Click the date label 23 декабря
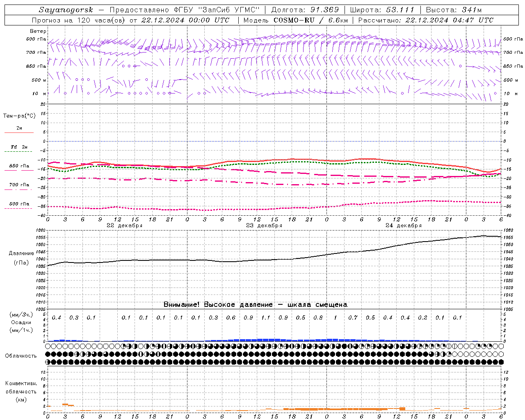The height and width of the screenshot is (420, 525). 264,226
